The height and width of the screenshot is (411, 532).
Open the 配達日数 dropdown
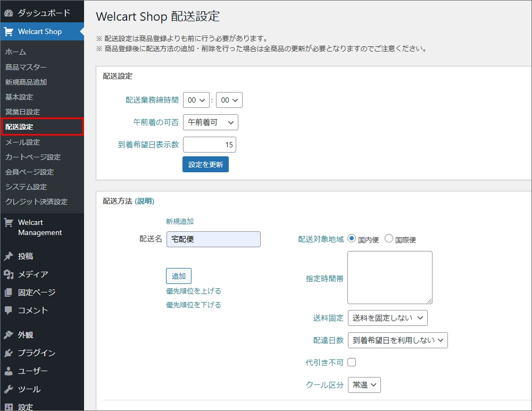tap(397, 340)
